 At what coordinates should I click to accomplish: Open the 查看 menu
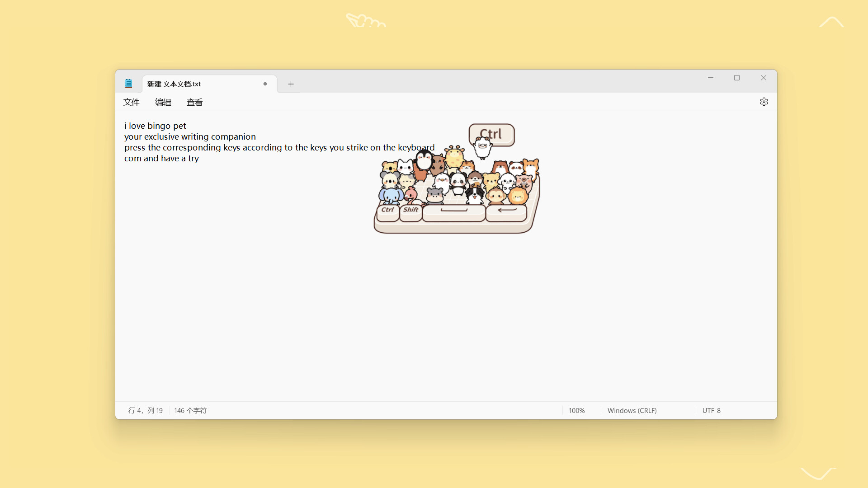click(x=195, y=102)
